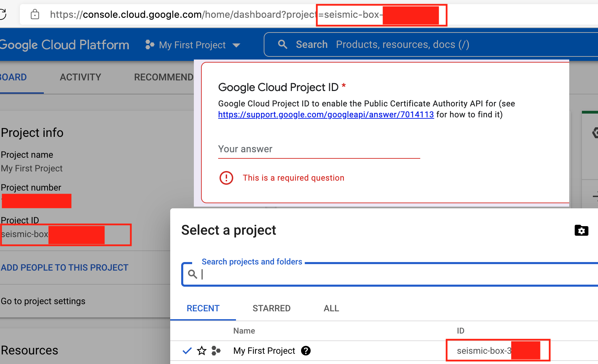Click the required question warning icon

pos(226,178)
